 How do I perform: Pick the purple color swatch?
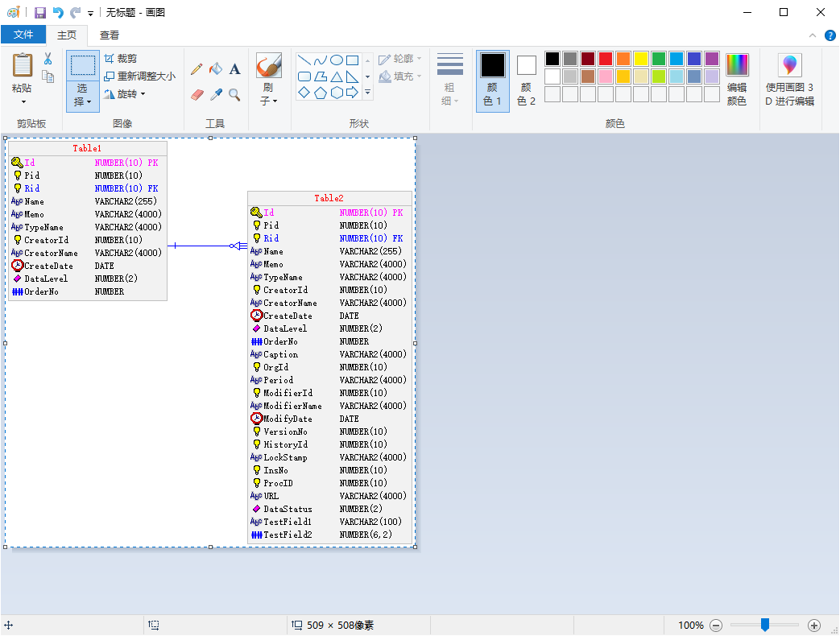coord(711,58)
